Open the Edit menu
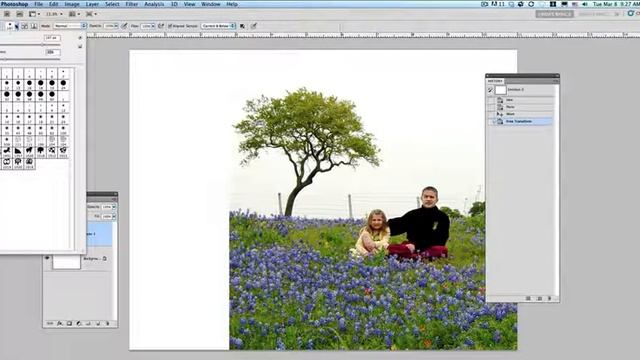640x360 pixels. (x=53, y=4)
